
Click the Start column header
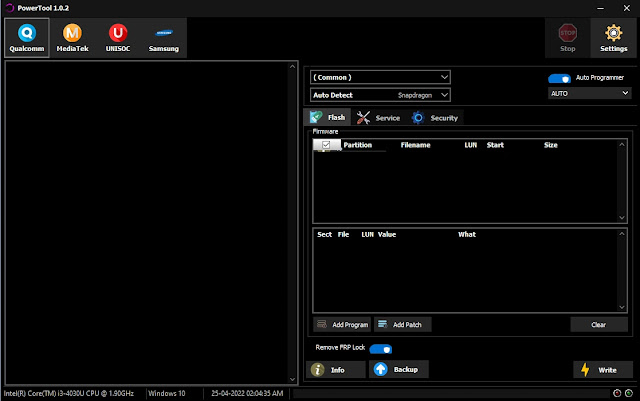pyautogui.click(x=495, y=145)
